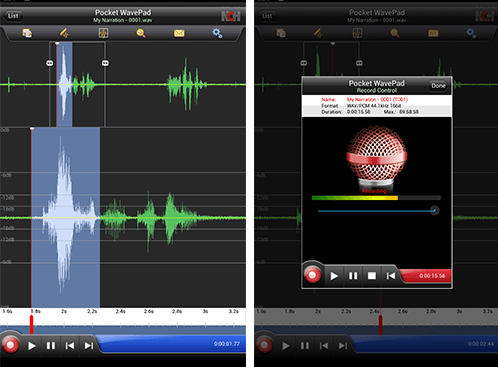Click the blue record volume slider track

coord(374,211)
